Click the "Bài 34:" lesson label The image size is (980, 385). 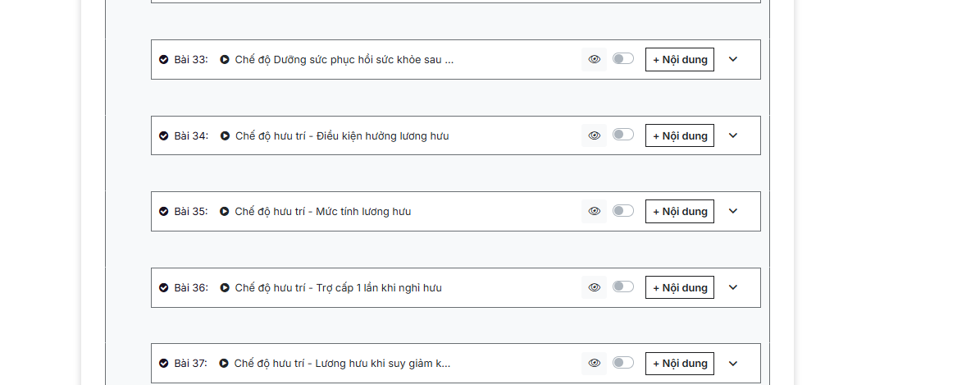point(191,135)
